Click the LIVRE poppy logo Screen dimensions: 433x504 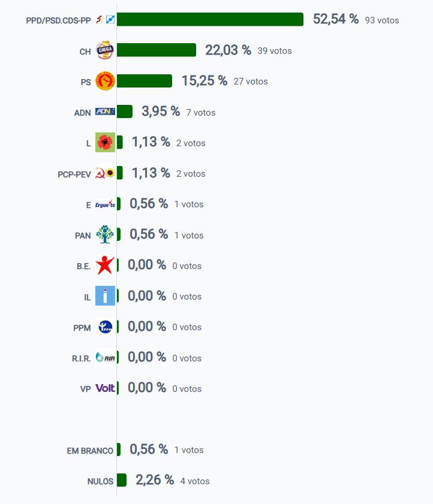tap(105, 143)
